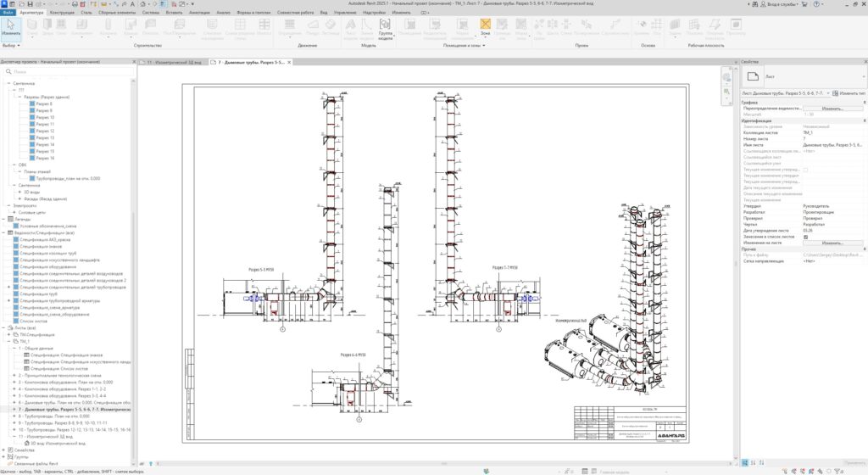Image resolution: width=868 pixels, height=475 pixels.
Task: Select 3D вид: Изометрический вид tree item
Action: [x=58, y=444]
